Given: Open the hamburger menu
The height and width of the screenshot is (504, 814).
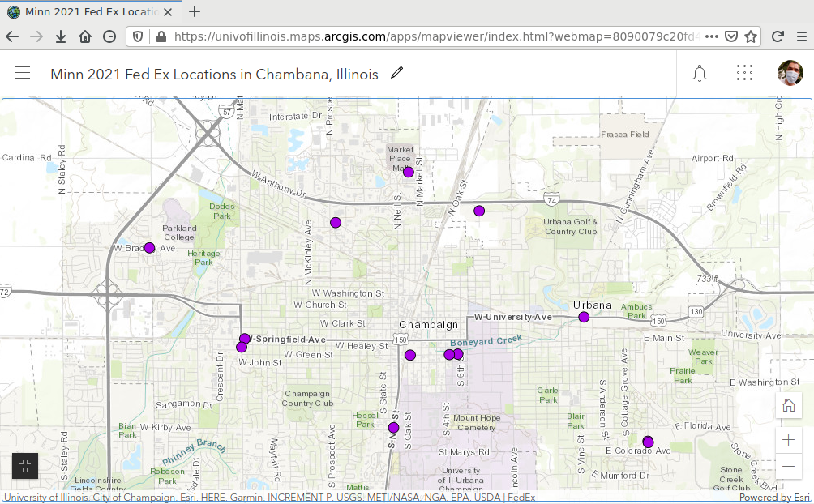Looking at the screenshot, I should 23,74.
